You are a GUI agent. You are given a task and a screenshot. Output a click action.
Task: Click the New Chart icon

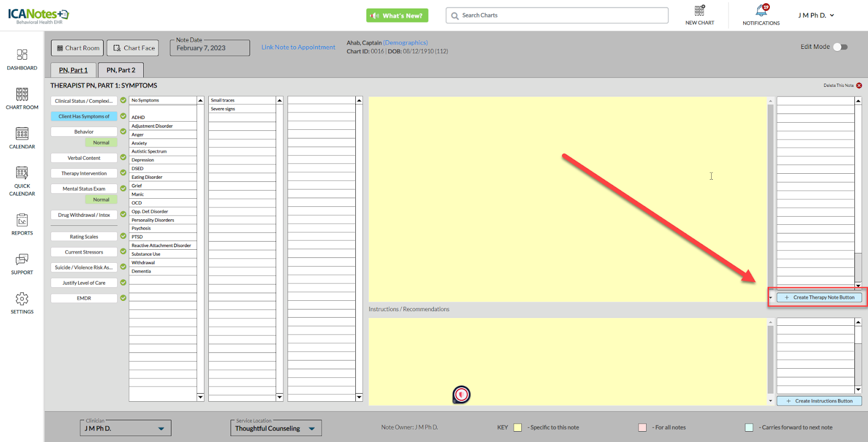pyautogui.click(x=700, y=10)
